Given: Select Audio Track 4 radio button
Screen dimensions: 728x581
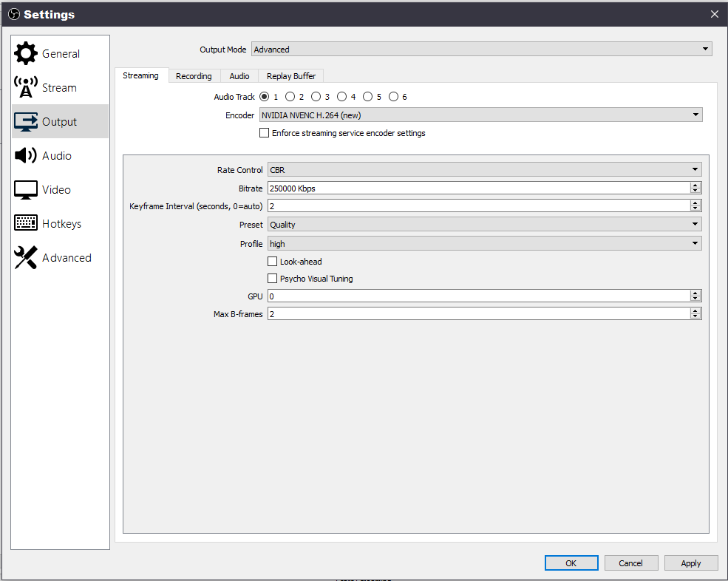Looking at the screenshot, I should coord(341,97).
